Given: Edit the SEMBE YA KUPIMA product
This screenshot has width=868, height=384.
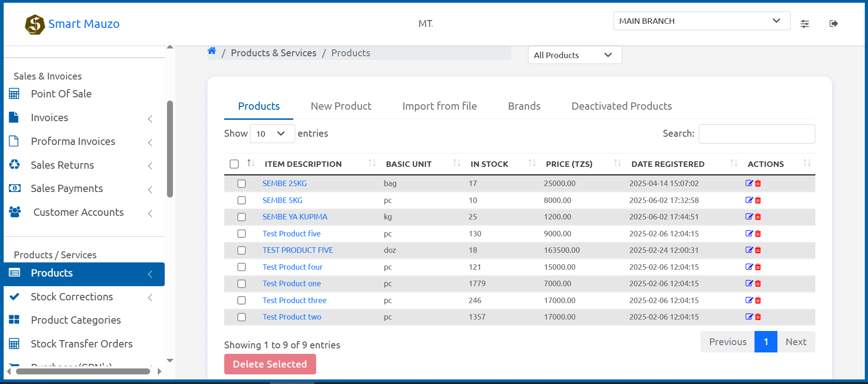Looking at the screenshot, I should [749, 217].
